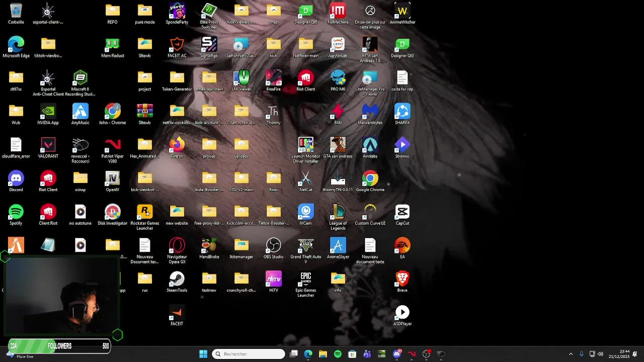The width and height of the screenshot is (644, 362).
Task: Launch FreeFire shortcut
Action: [274, 81]
